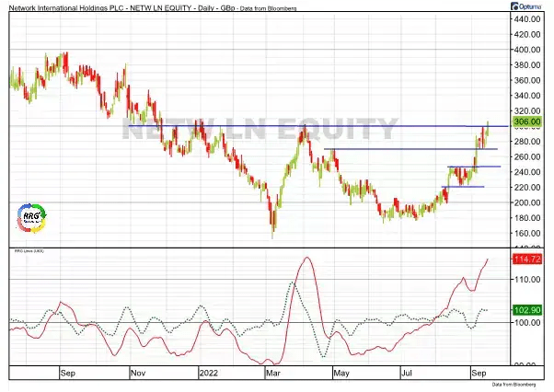The height and width of the screenshot is (392, 554).
Task: Select the blue horizontal line near 270
Action: coord(411,149)
